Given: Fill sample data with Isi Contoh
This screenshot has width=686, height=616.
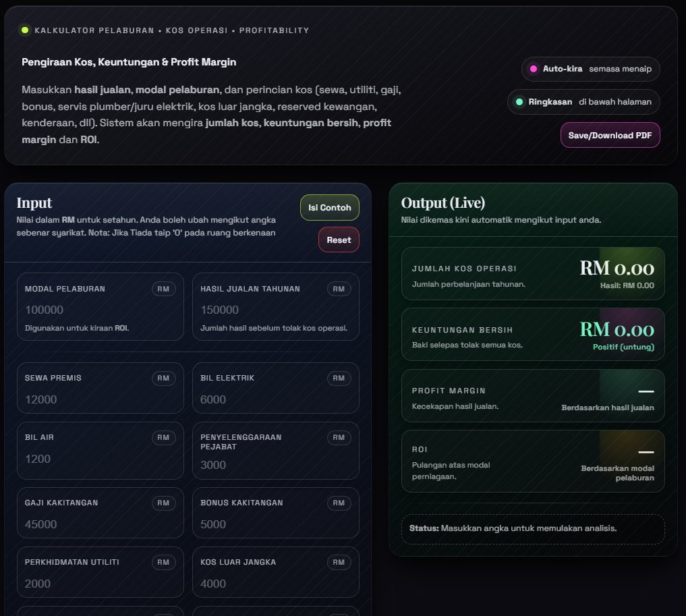Looking at the screenshot, I should 329,207.
